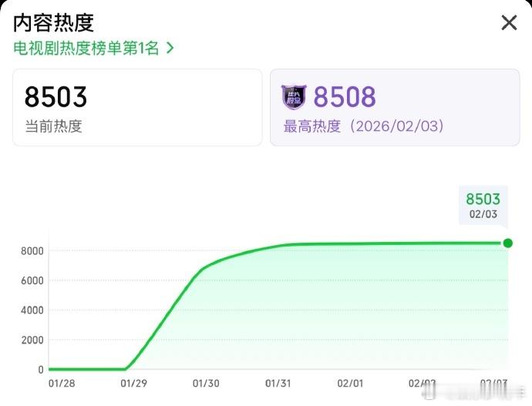Screen dimensions: 532x406
Task: Expand the chevron next to 第1名
Action: point(170,48)
